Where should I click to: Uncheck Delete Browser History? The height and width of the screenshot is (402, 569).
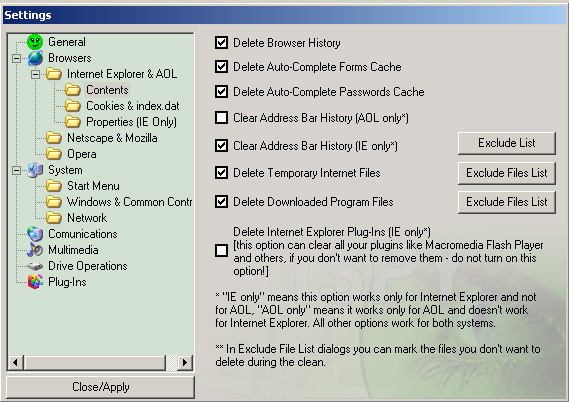click(x=221, y=42)
